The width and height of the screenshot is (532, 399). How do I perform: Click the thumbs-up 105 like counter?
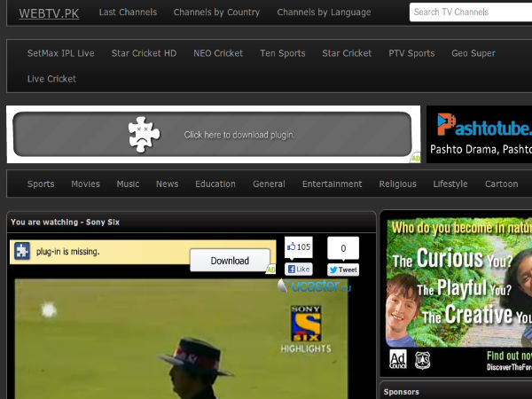tap(299, 247)
